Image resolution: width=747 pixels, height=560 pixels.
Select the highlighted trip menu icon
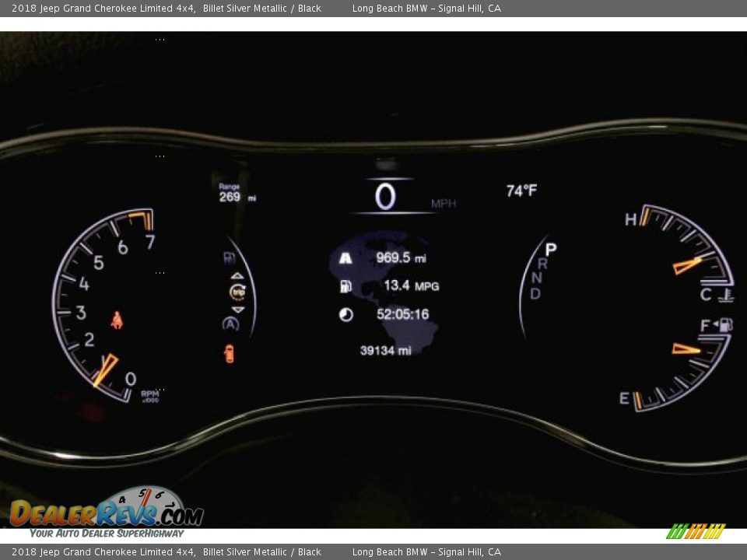pyautogui.click(x=237, y=292)
